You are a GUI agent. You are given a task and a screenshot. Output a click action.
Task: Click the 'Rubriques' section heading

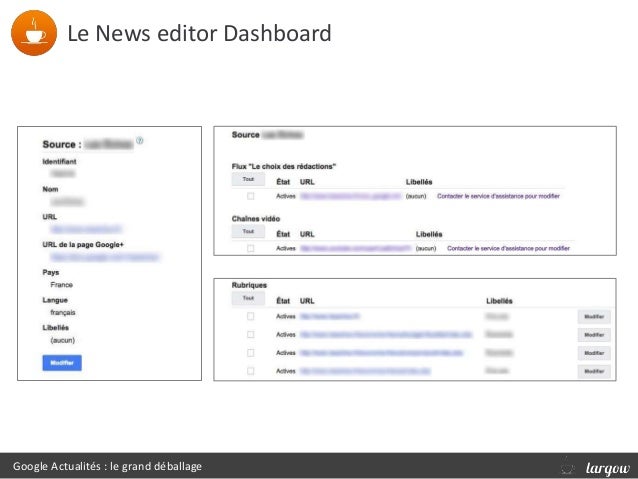(249, 285)
